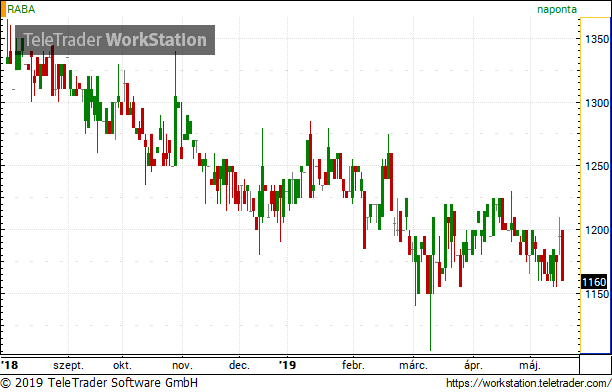Click the '19 year label on time axis
Image resolution: width=612 pixels, height=392 pixels.
(287, 365)
